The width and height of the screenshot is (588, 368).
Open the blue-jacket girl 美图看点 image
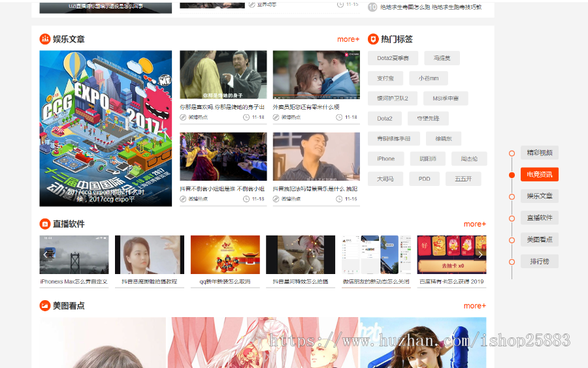coord(423,343)
